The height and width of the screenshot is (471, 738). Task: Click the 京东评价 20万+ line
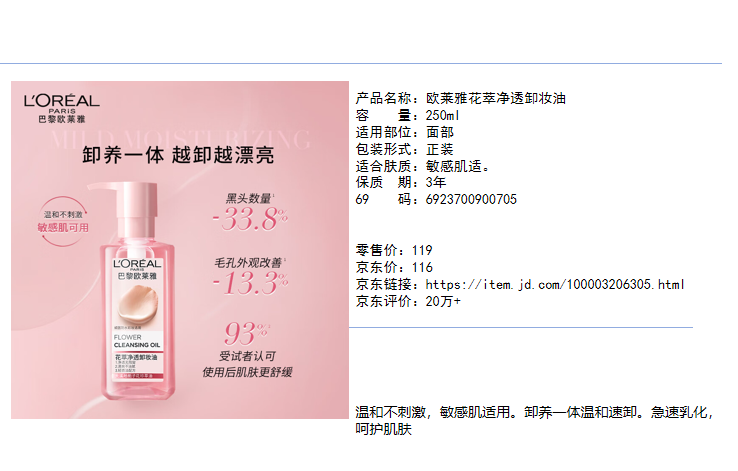pos(408,301)
